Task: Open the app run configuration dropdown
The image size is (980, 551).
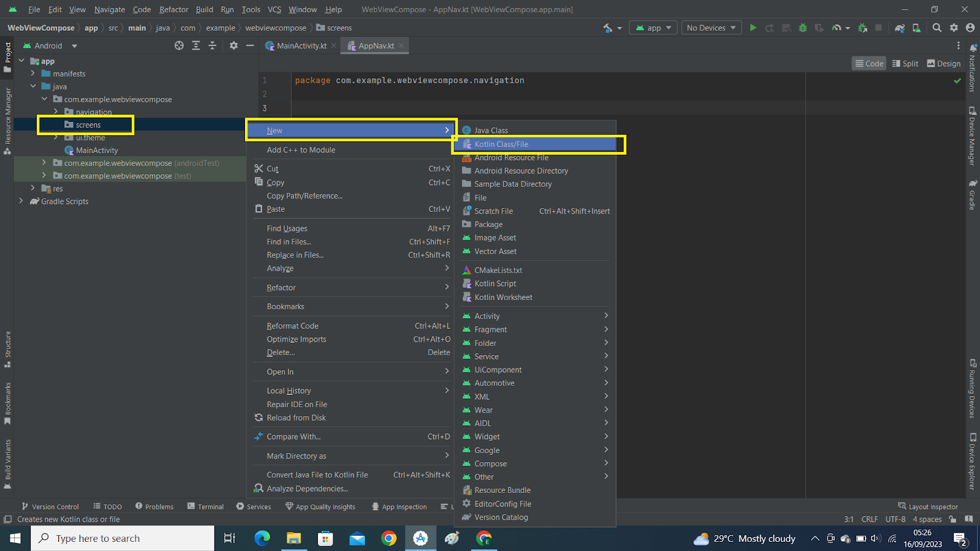Action: coord(654,28)
